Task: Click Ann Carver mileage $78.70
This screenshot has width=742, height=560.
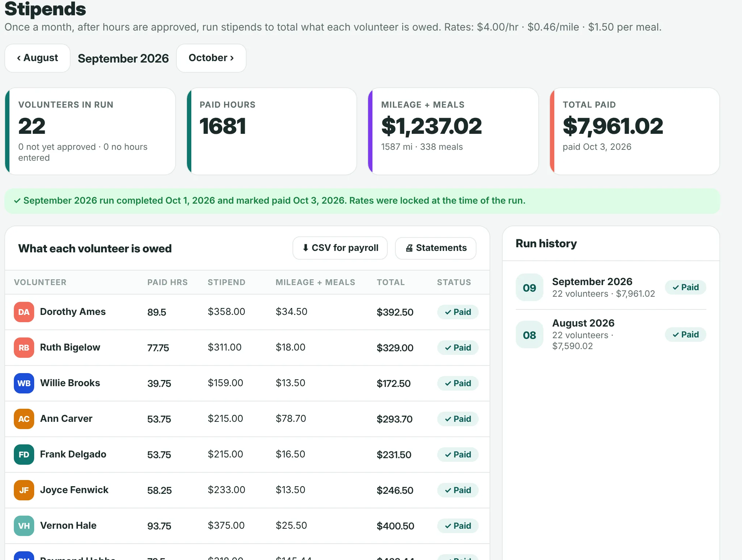Action: click(291, 419)
